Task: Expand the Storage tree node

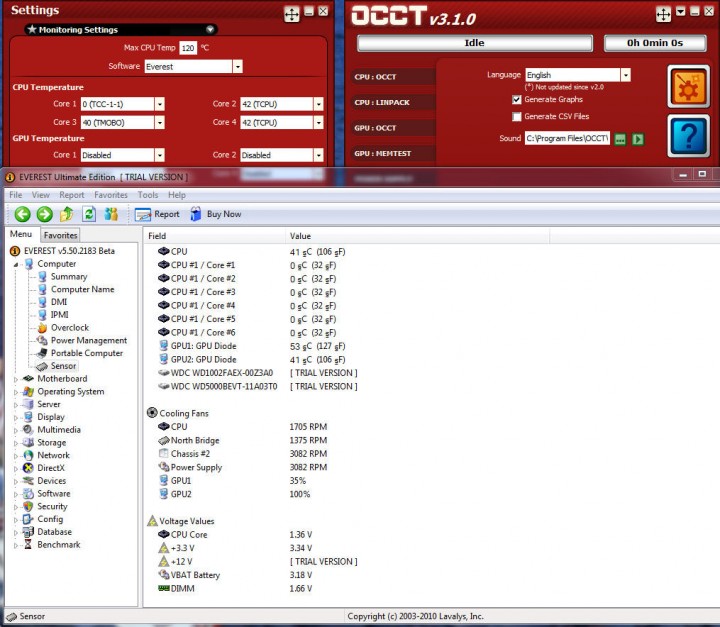Action: (x=16, y=443)
